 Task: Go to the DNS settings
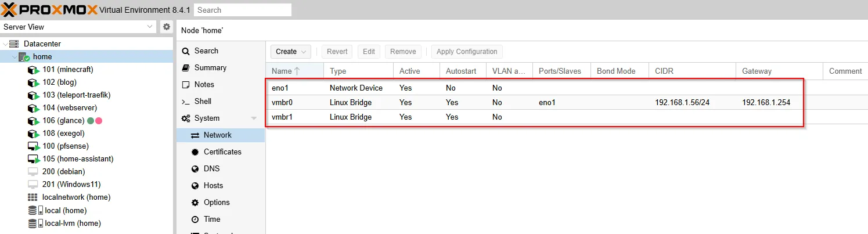[211, 169]
